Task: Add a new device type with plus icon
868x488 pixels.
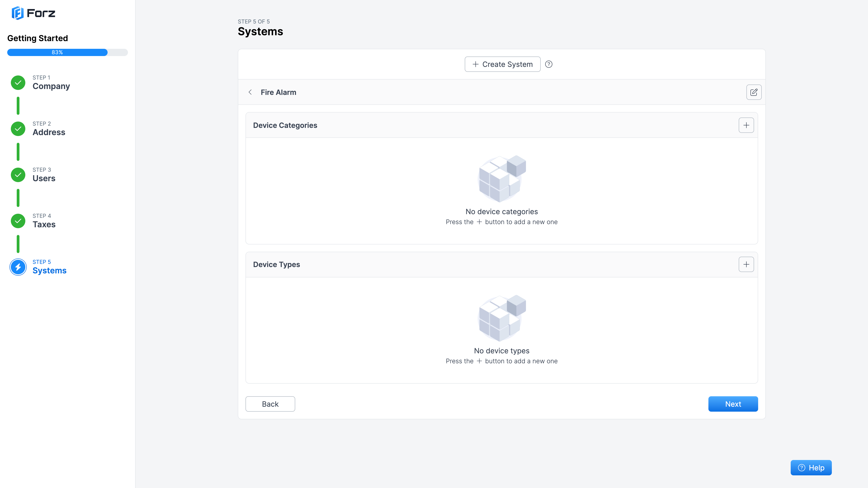Action: pos(746,264)
